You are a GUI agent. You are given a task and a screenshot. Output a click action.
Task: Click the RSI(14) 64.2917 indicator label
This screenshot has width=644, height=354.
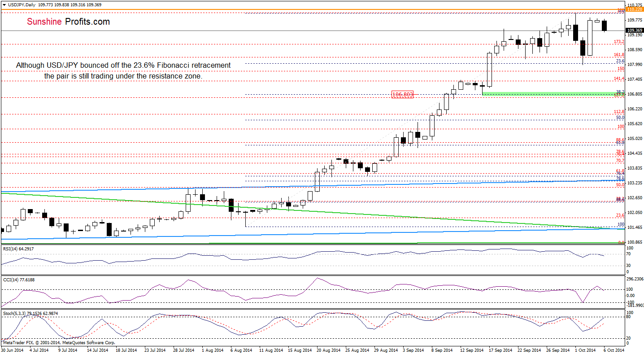point(18,248)
